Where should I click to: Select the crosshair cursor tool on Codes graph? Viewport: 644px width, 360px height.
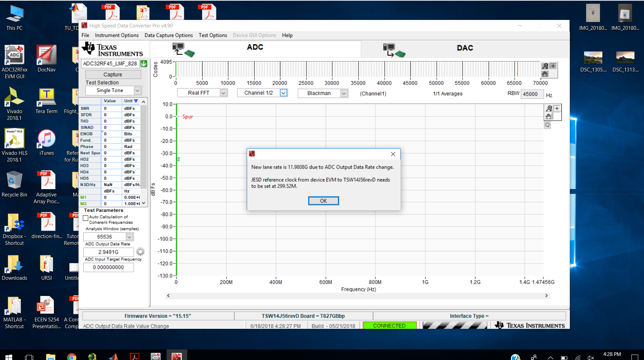[x=553, y=66]
